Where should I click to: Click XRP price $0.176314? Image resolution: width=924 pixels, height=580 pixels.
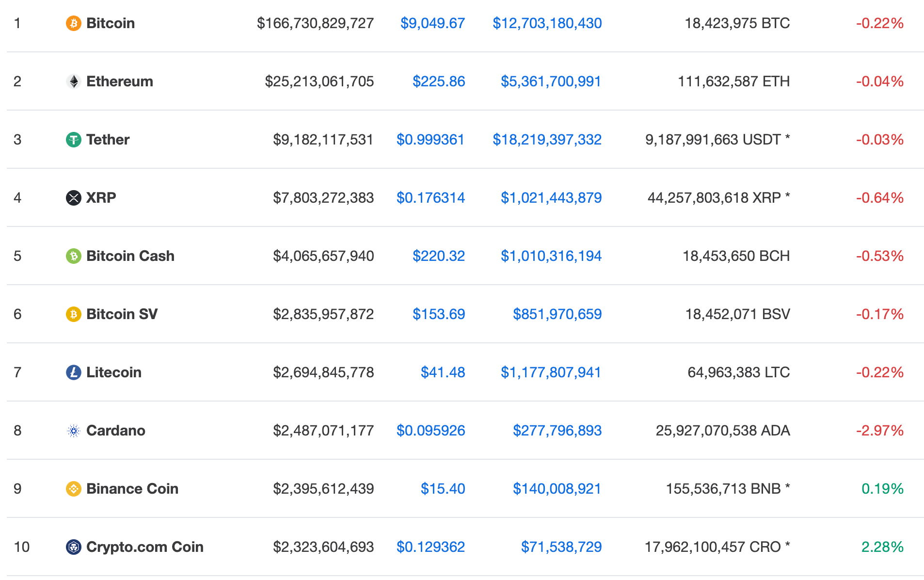coord(430,198)
